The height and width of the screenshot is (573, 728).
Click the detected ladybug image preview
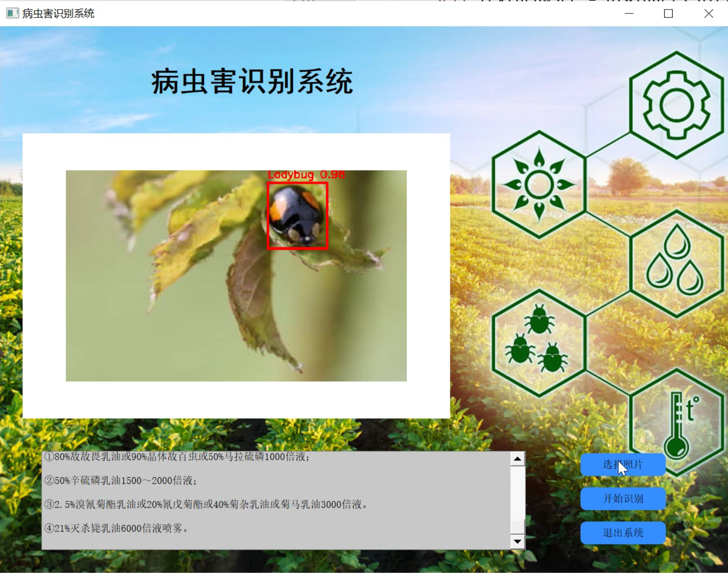point(236,276)
